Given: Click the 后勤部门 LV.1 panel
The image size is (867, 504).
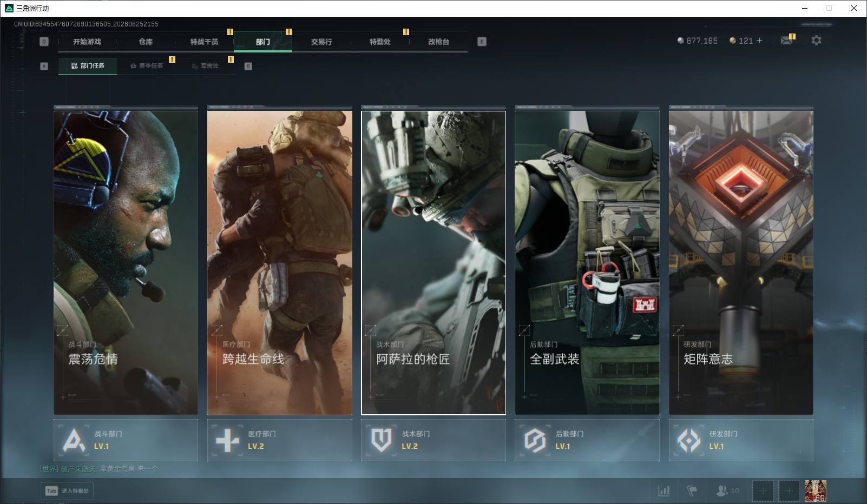Looking at the screenshot, I should point(587,440).
